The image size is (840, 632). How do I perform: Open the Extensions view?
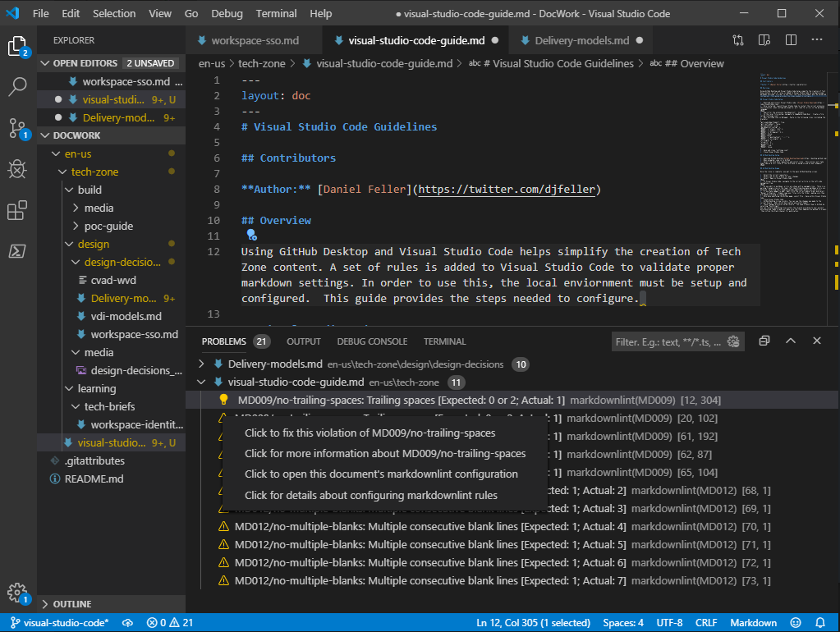pyautogui.click(x=18, y=210)
